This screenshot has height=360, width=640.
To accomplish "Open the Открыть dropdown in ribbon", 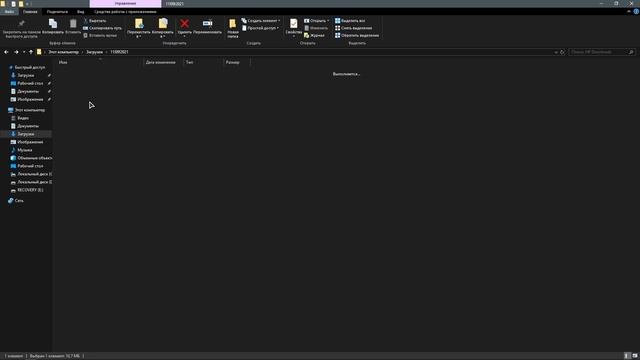I will tap(316, 20).
